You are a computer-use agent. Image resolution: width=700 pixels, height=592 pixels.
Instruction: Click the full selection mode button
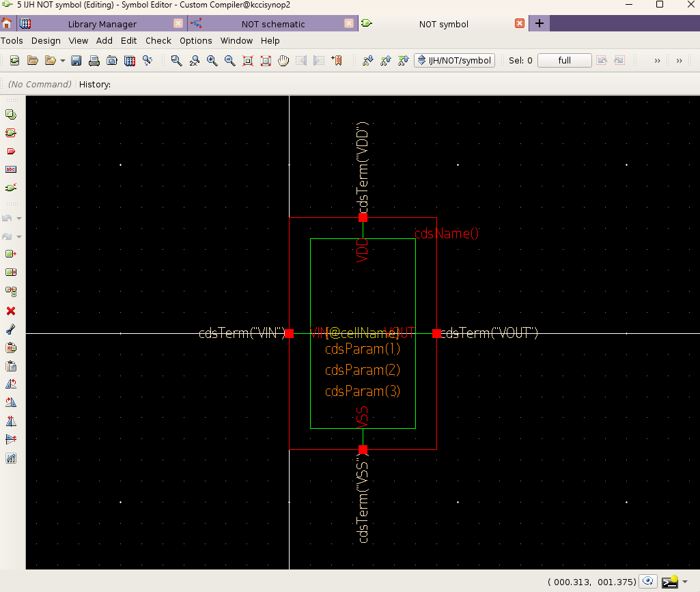coord(564,60)
